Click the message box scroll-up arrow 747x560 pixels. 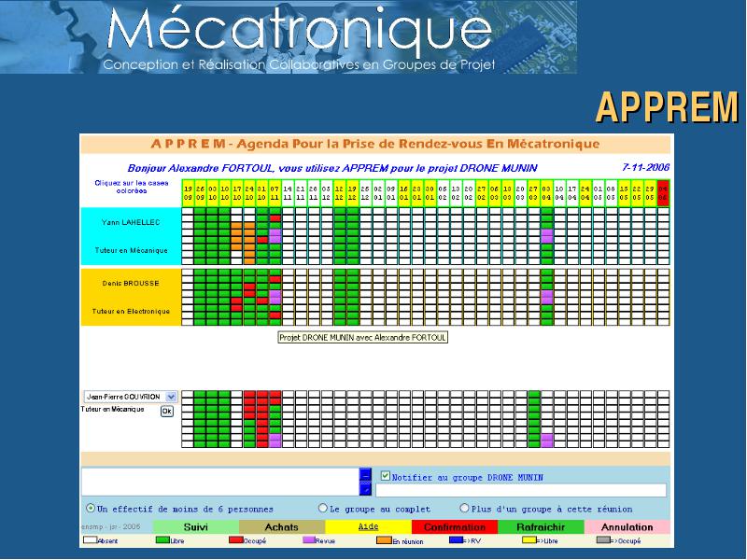[365, 474]
